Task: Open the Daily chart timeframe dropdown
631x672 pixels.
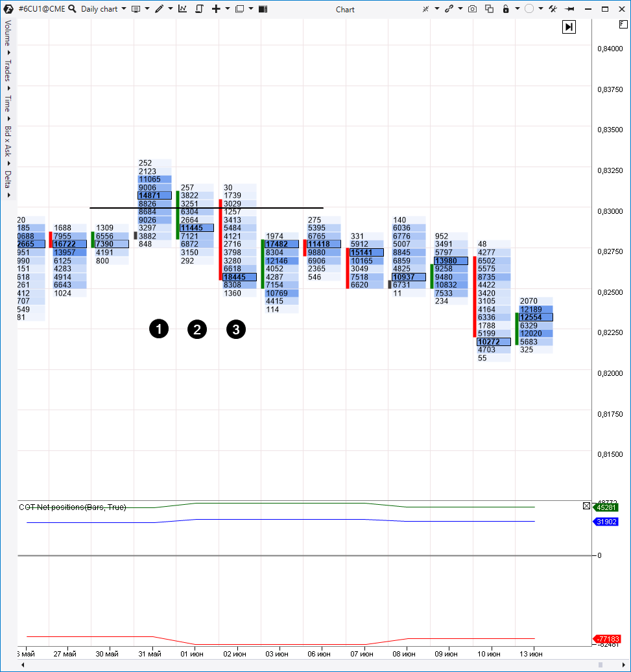Action: (103, 9)
